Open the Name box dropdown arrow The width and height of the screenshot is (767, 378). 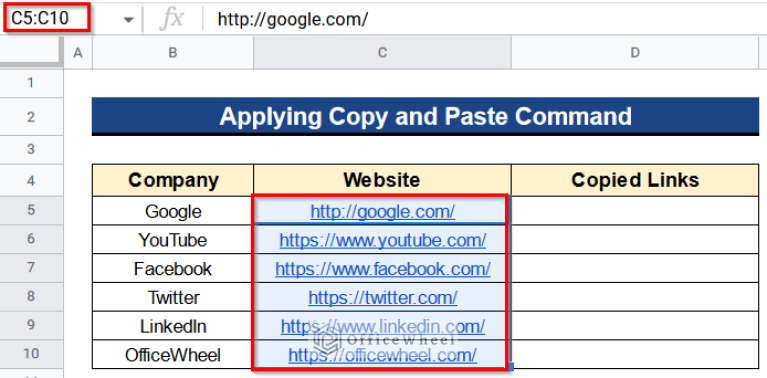[x=129, y=20]
